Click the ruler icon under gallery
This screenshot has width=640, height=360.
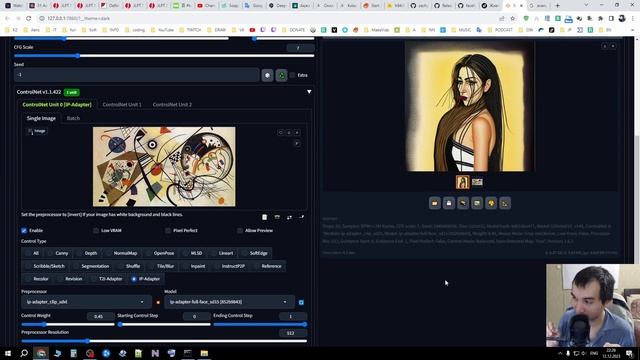505,203
